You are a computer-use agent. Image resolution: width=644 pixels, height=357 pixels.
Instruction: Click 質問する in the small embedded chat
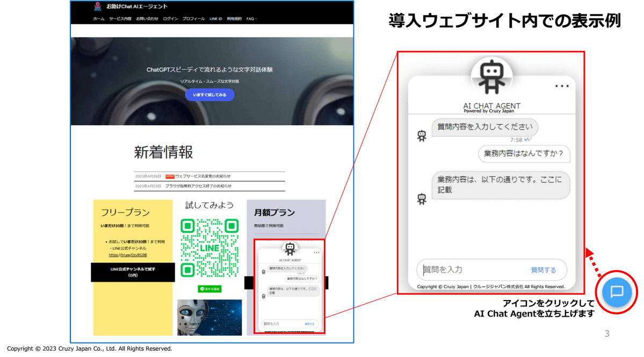(309, 324)
